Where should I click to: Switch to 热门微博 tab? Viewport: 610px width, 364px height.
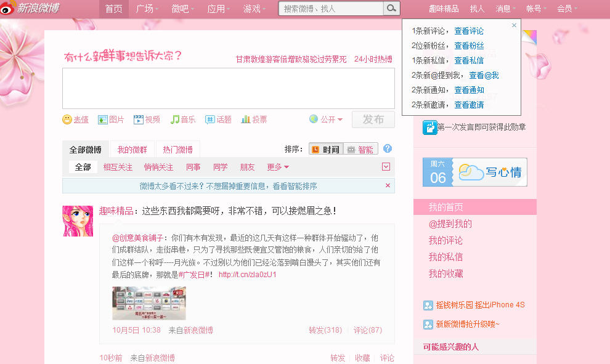click(177, 150)
